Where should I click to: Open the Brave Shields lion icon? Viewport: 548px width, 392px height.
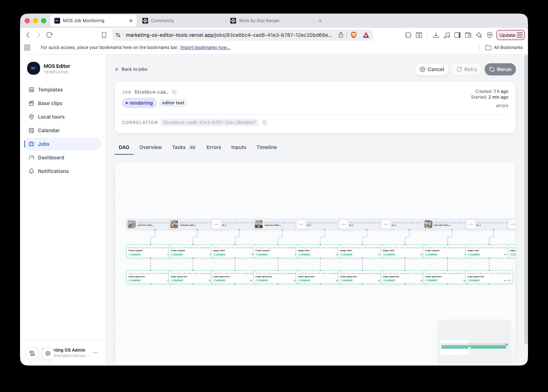354,35
